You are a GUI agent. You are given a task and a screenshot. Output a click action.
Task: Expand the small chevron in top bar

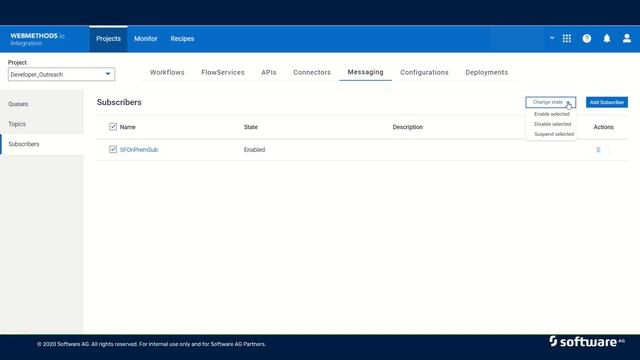[552, 38]
